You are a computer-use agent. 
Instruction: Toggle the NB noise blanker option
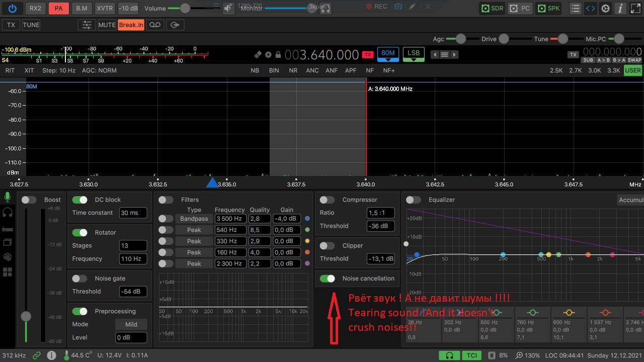point(255,70)
